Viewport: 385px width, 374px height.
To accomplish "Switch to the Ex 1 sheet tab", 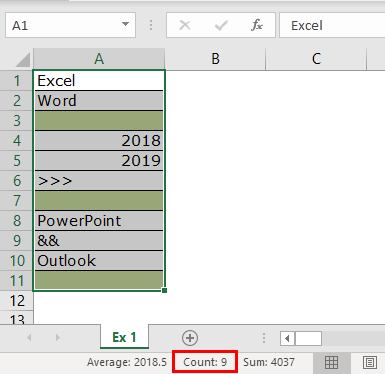I will click(x=124, y=337).
